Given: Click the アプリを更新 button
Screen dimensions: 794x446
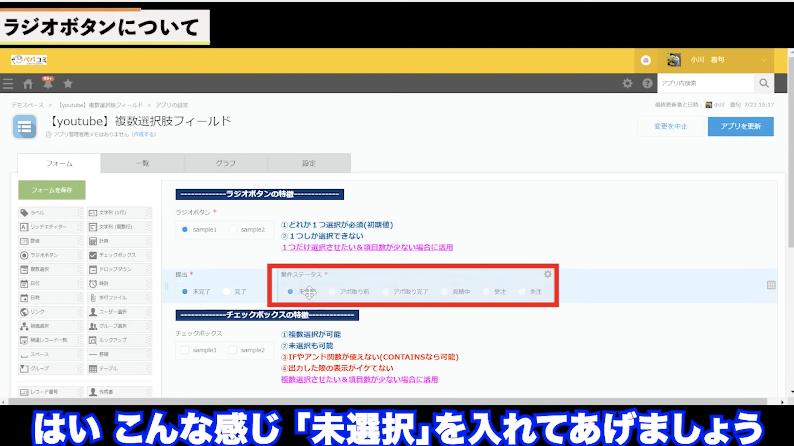Looking at the screenshot, I should point(740,126).
